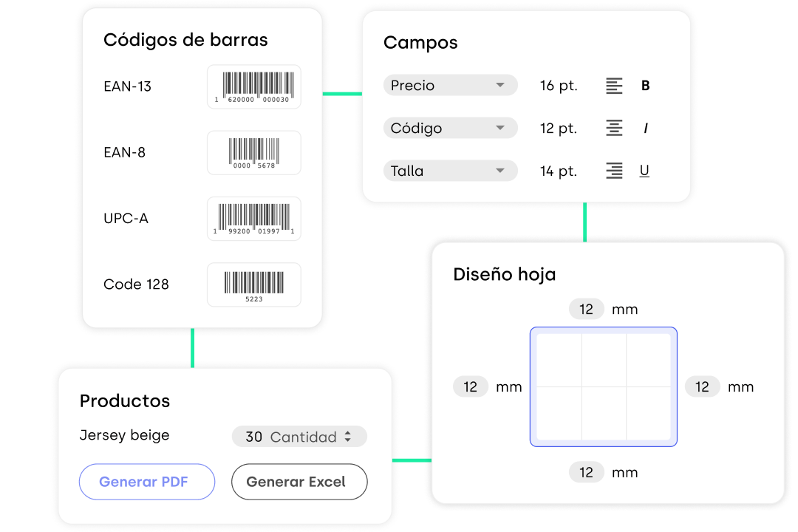Click the Generar PDF button
Viewport: 798px width, 532px height.
click(147, 482)
